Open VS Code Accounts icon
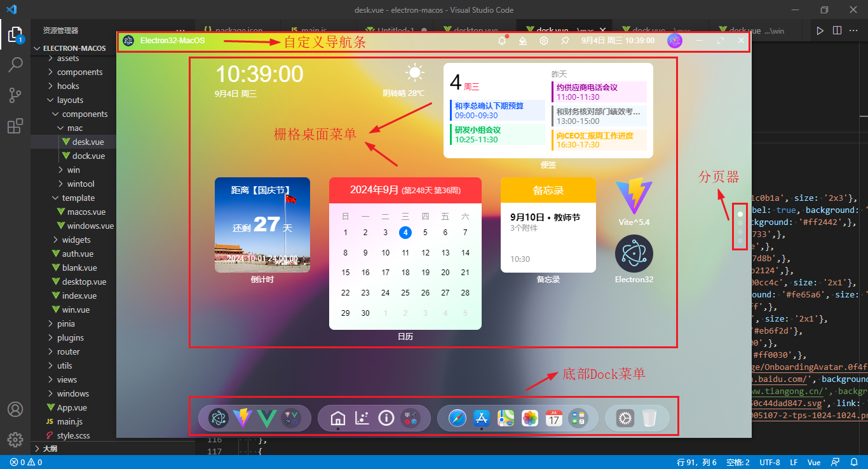 coord(15,409)
